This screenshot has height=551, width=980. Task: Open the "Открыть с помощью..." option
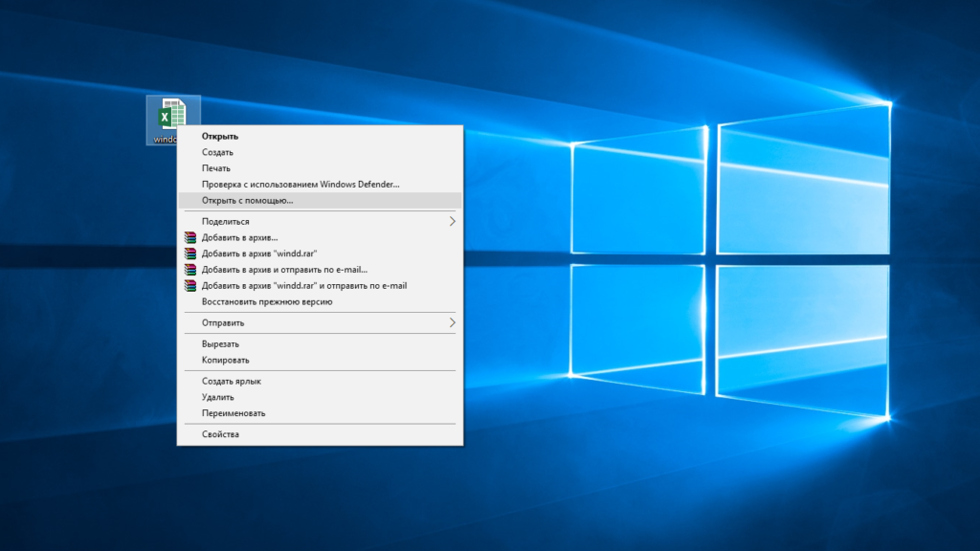tap(247, 200)
